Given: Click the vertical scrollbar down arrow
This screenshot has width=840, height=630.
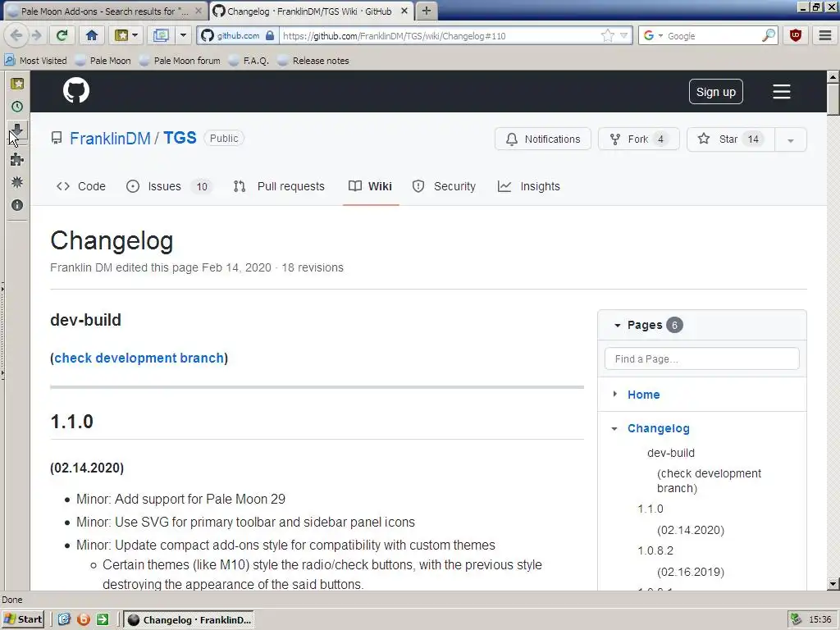Looking at the screenshot, I should tap(833, 584).
